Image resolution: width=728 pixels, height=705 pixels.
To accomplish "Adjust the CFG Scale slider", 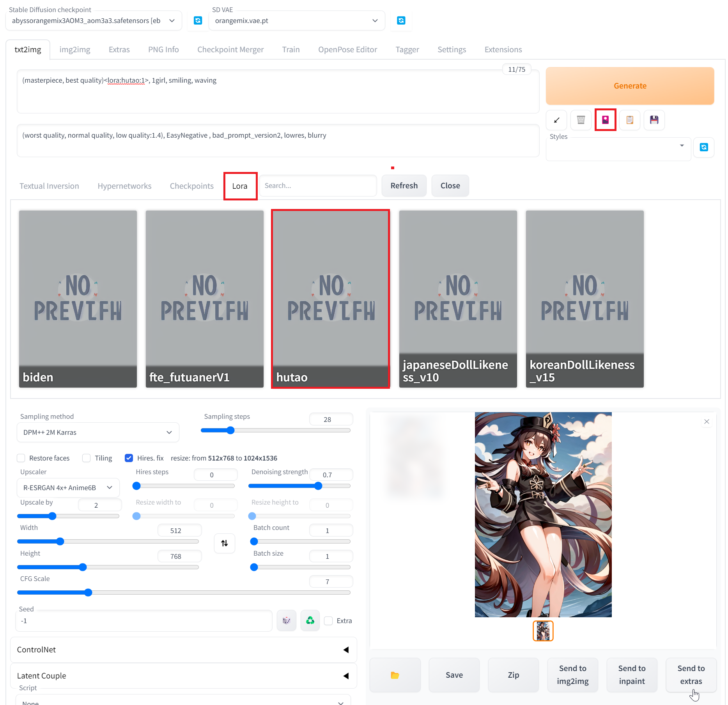I will click(184, 593).
